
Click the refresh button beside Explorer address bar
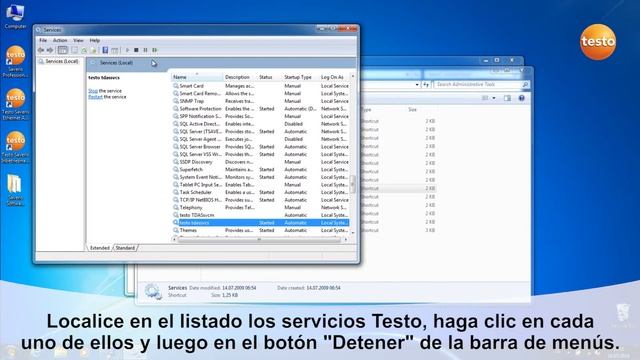(426, 84)
